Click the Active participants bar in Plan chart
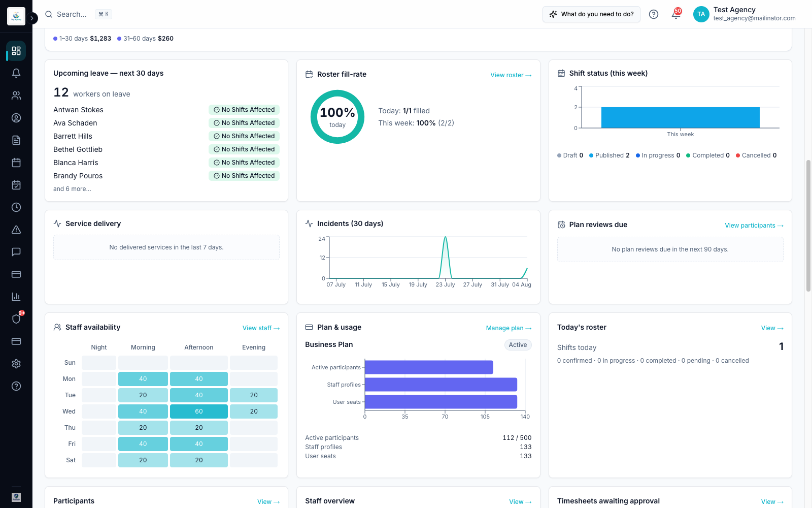The image size is (812, 508). pyautogui.click(x=429, y=367)
